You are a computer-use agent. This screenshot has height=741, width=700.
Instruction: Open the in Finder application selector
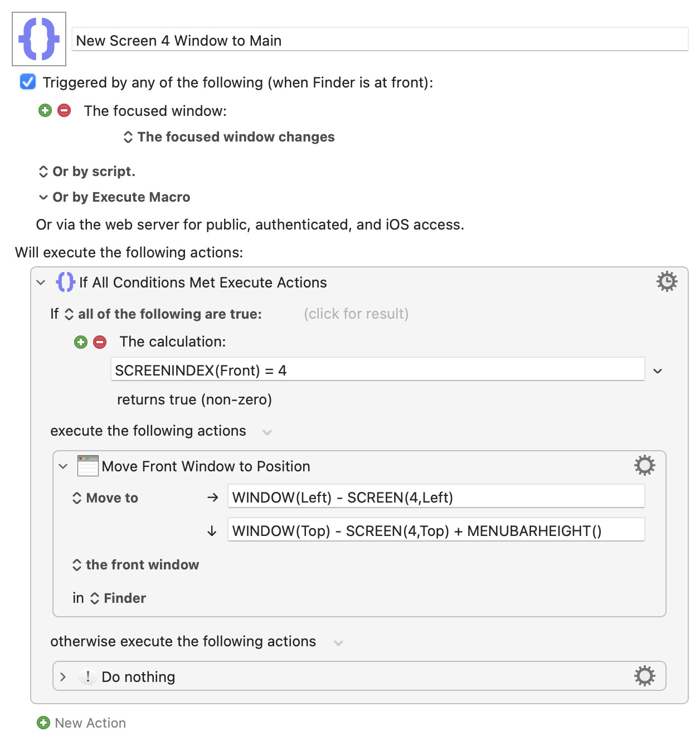tap(118, 598)
